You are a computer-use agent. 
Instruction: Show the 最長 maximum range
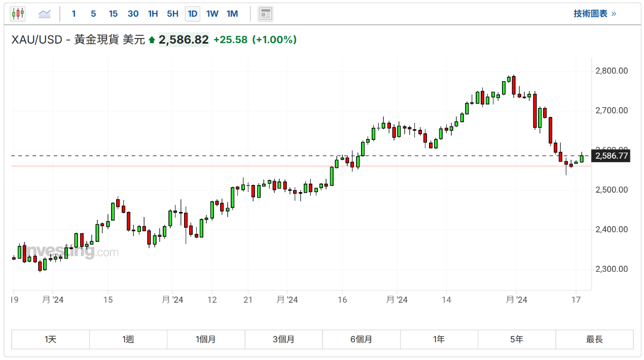[x=594, y=339]
